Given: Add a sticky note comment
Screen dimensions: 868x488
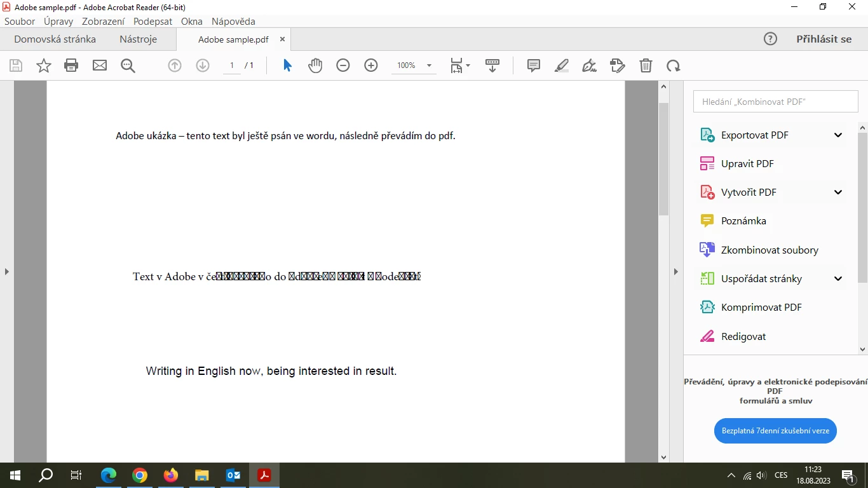Looking at the screenshot, I should [x=534, y=65].
